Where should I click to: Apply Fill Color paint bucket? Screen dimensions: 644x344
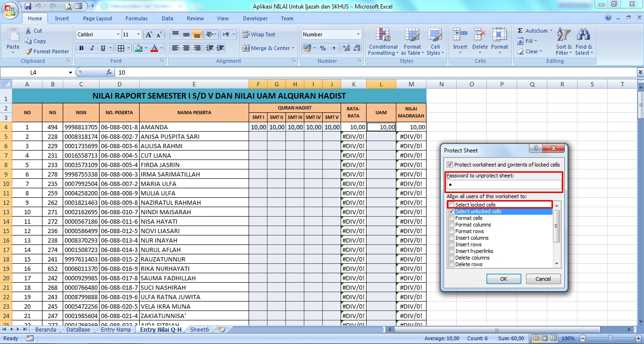[x=138, y=48]
